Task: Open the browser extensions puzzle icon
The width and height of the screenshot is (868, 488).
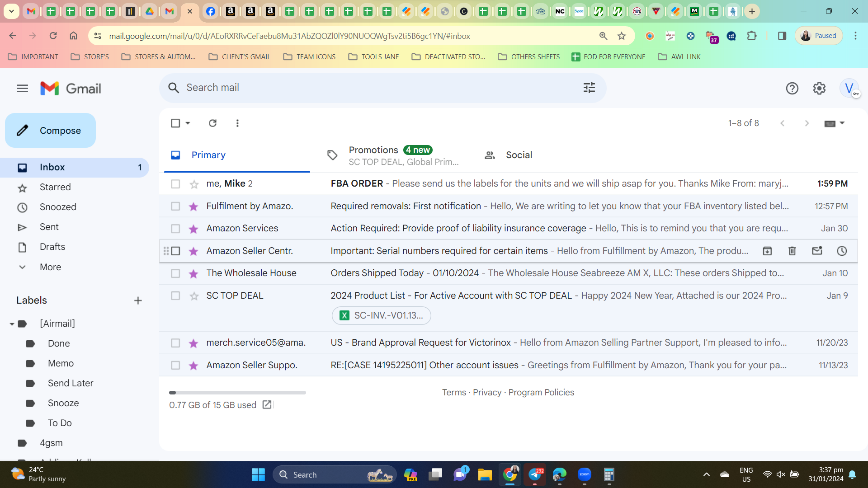Action: (752, 36)
